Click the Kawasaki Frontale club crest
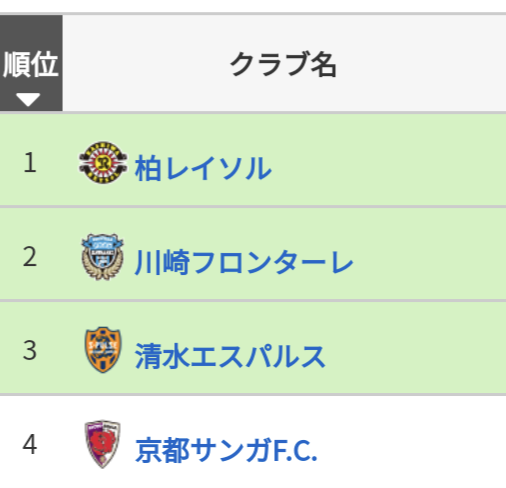The image size is (506, 488). pos(103,257)
